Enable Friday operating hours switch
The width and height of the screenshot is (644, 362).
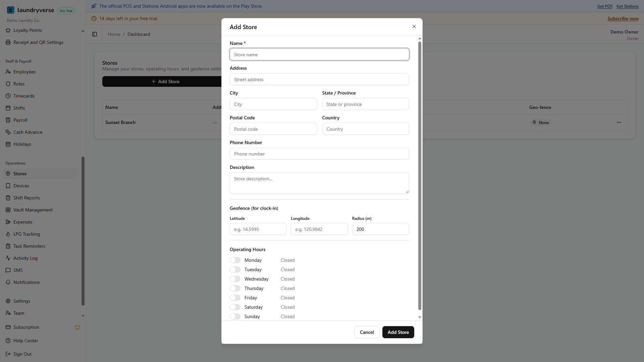point(235,298)
